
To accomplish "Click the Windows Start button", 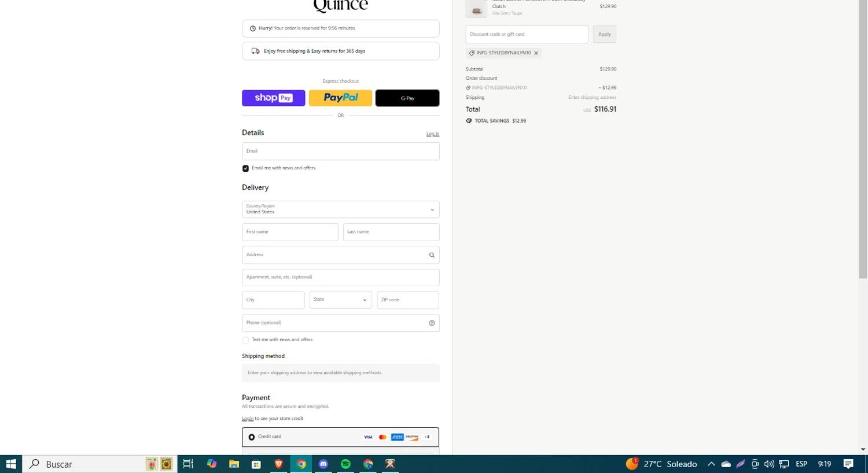I will 11,464.
